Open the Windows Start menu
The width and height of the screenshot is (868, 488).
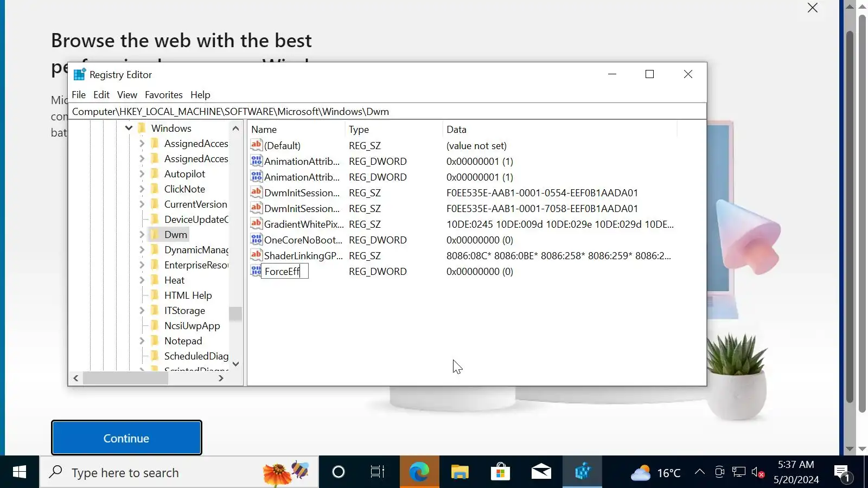click(20, 472)
